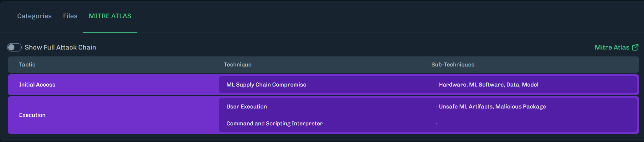Click Unsafe ML Artifacts, Malicious Package sub-techniques
The height and width of the screenshot is (142, 644).
tap(492, 107)
